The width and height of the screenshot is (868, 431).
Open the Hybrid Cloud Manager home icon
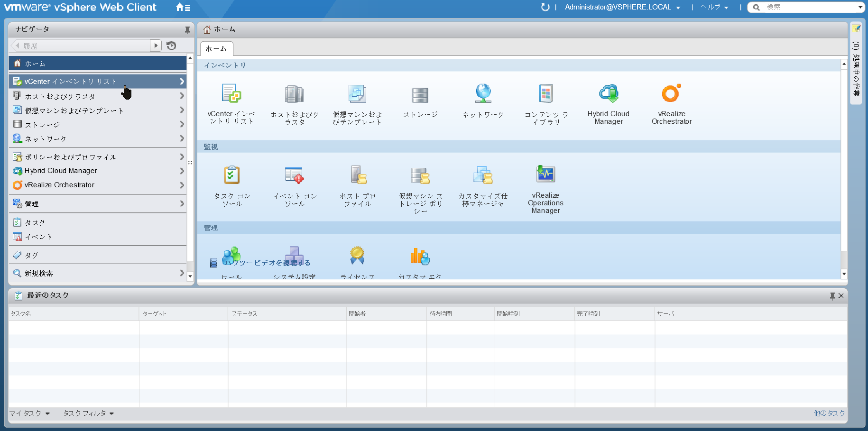pos(609,93)
